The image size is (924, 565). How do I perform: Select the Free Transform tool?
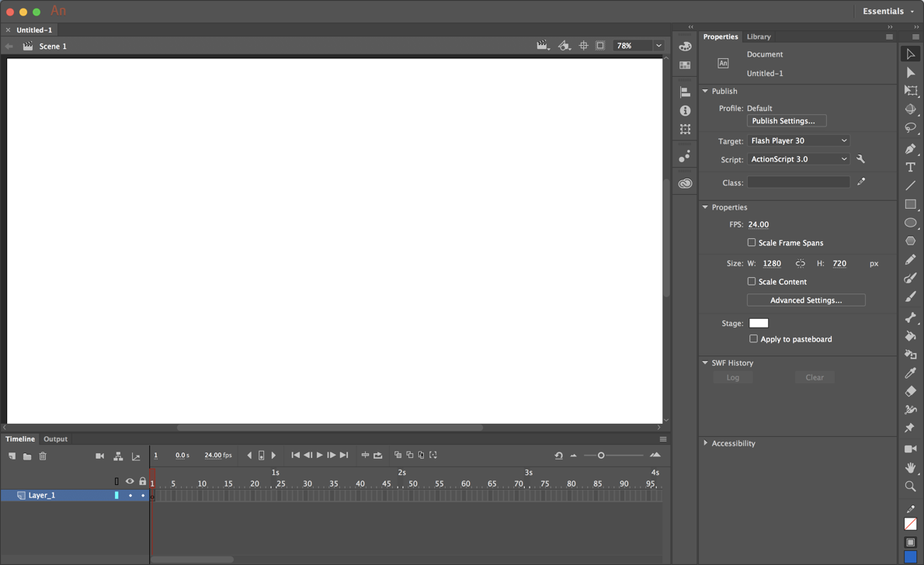[910, 91]
